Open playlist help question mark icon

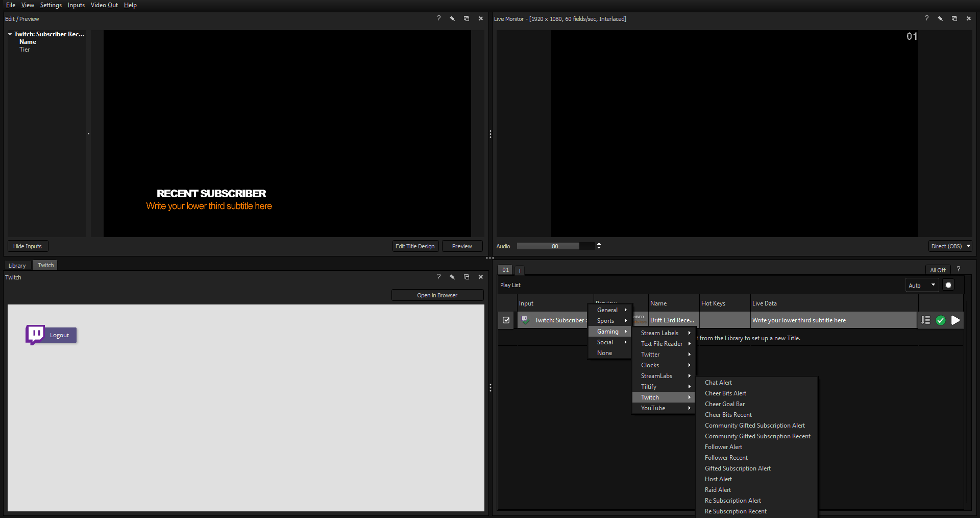click(x=958, y=269)
